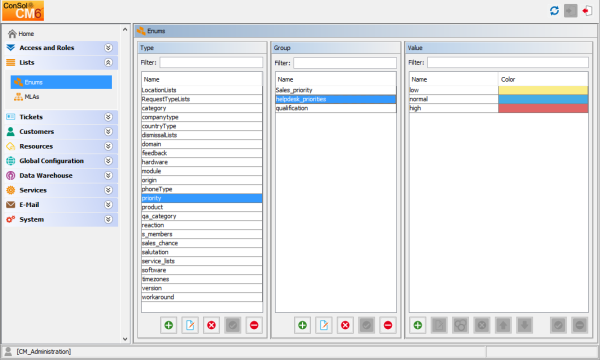Image resolution: width=600 pixels, height=360 pixels.
Task: Collapse the Lists section chevron
Action: 108,62
